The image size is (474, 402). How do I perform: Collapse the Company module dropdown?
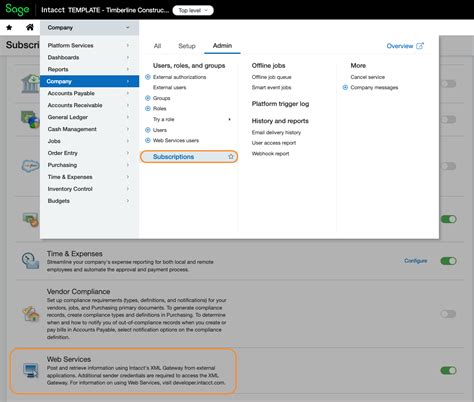coord(89,28)
